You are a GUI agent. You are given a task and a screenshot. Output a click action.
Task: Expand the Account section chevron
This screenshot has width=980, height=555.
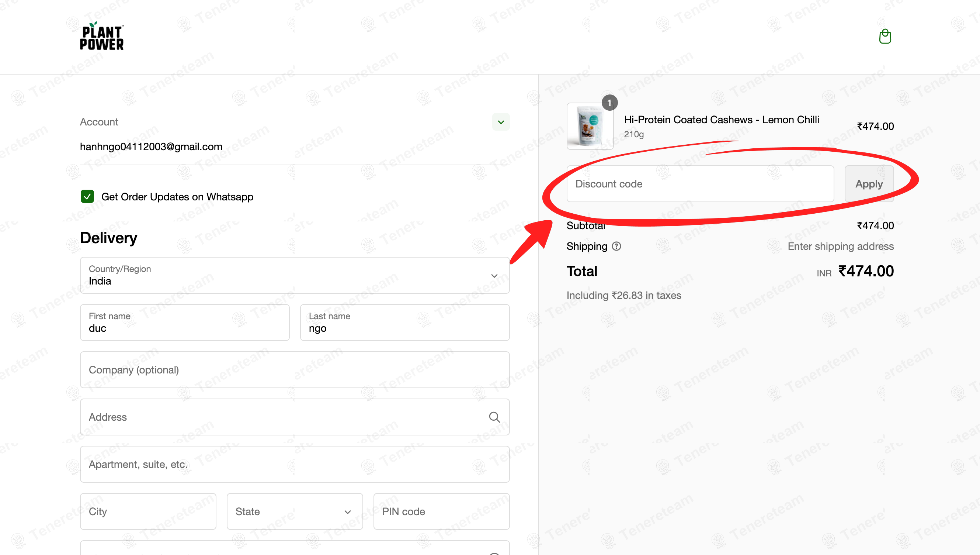pos(501,122)
